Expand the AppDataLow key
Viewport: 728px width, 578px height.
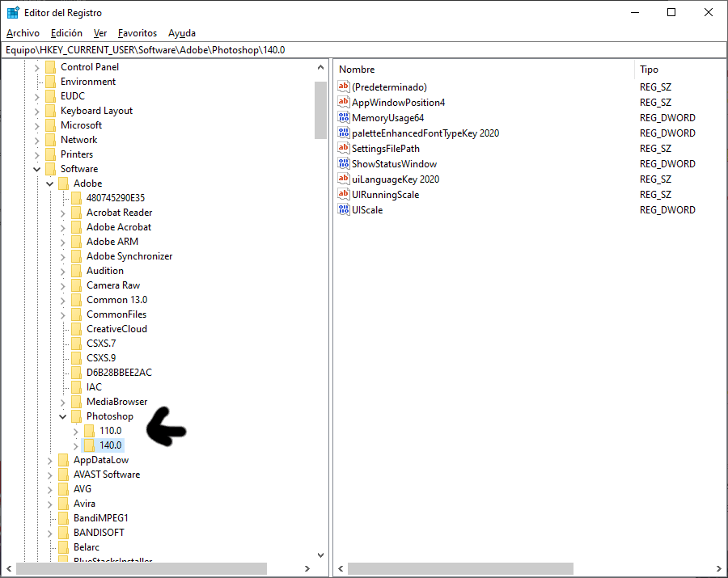coord(49,461)
